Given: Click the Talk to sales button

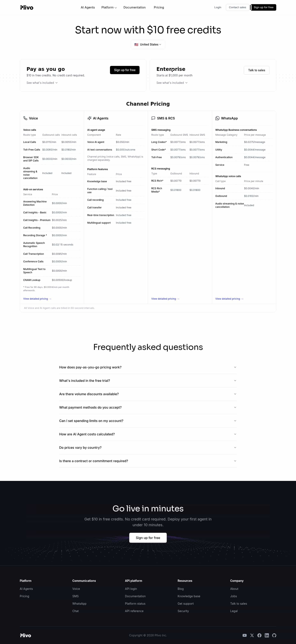Looking at the screenshot, I should coord(256,70).
